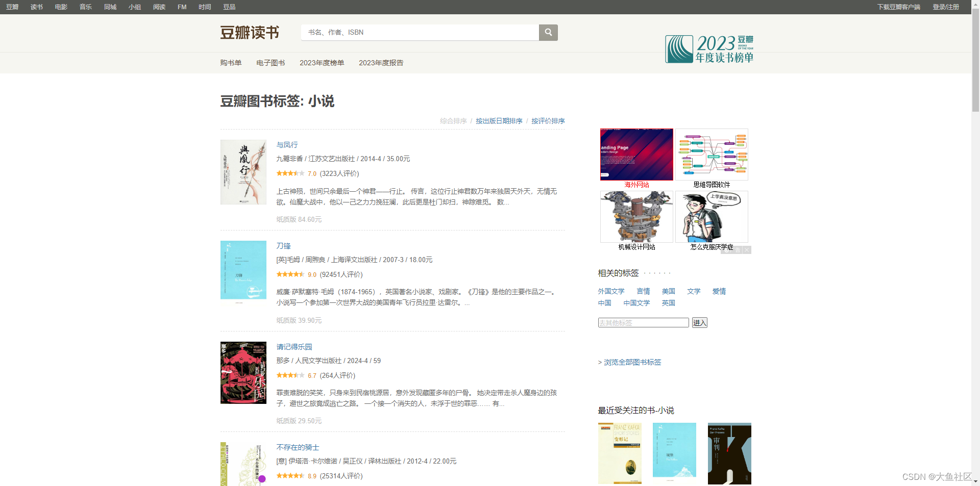Open the 豆瓣 top navigation item
The image size is (980, 486).
(x=12, y=7)
